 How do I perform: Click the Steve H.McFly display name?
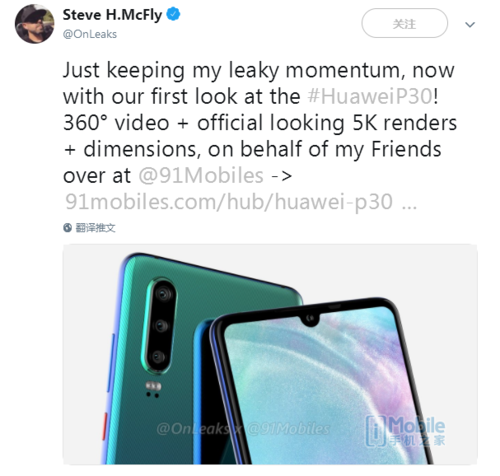tap(112, 15)
